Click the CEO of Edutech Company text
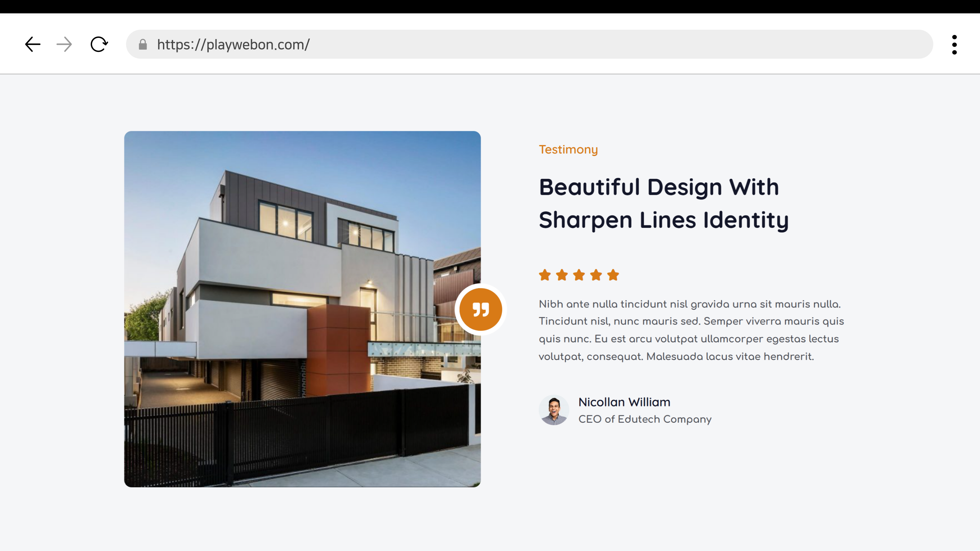This screenshot has height=551, width=980. [x=645, y=419]
